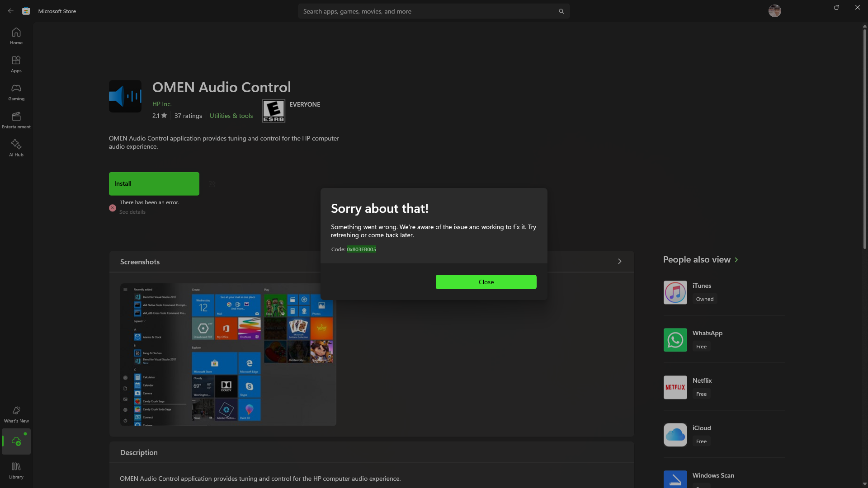This screenshot has width=868, height=488.
Task: Close the error dialog
Action: pyautogui.click(x=486, y=282)
